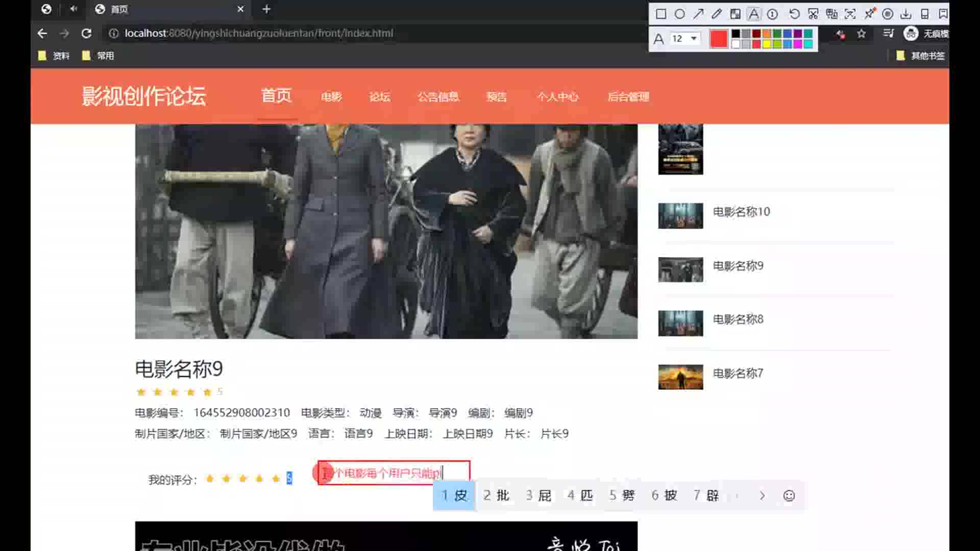
Task: Click the pin screenshot icon
Action: 869,14
